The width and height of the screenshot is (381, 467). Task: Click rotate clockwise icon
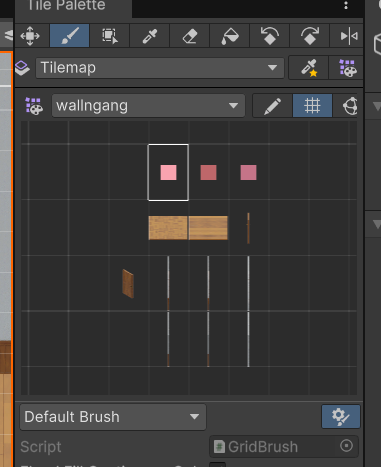[310, 36]
